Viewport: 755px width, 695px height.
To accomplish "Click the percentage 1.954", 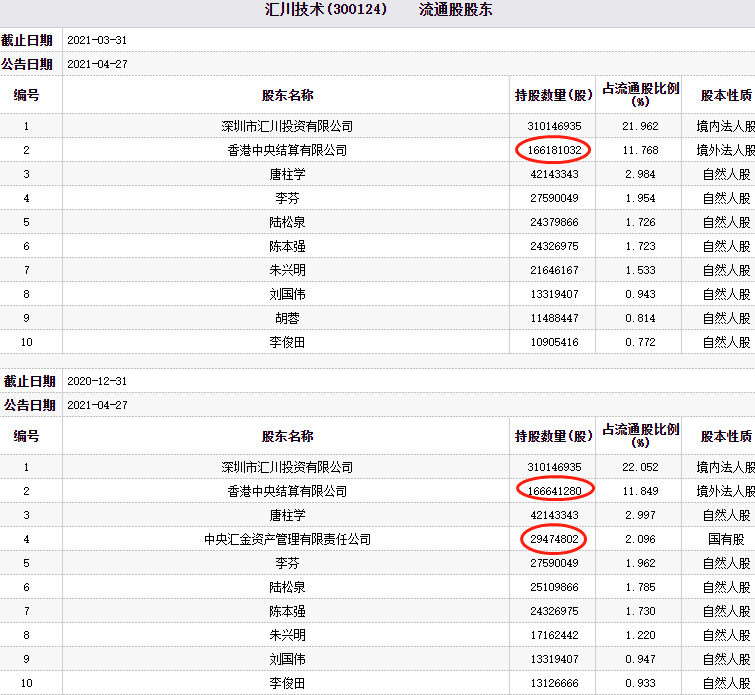I will click(x=640, y=198).
